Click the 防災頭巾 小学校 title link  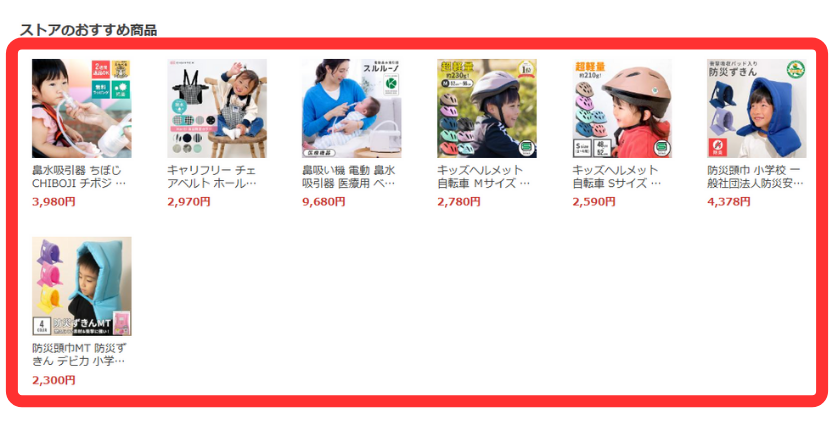point(755,177)
